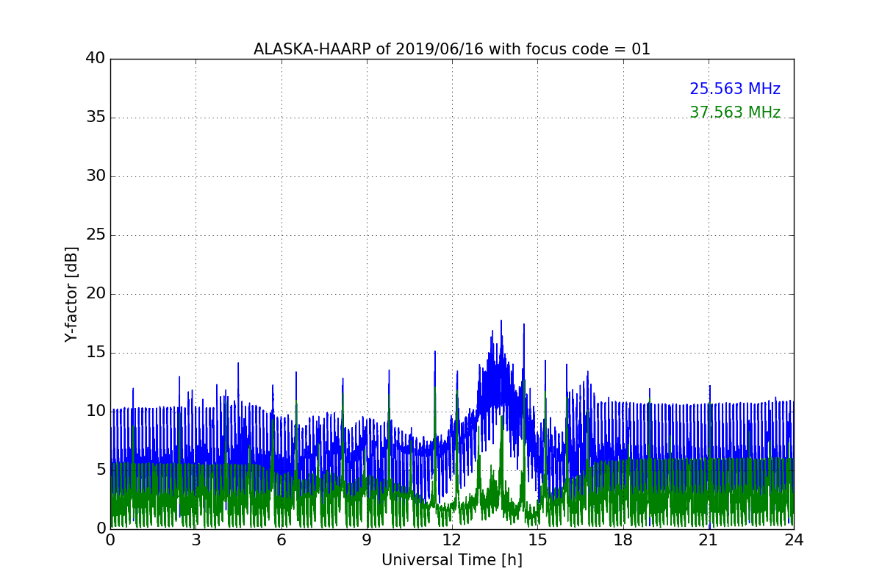Click the y-axis tick value 40

tap(96, 58)
